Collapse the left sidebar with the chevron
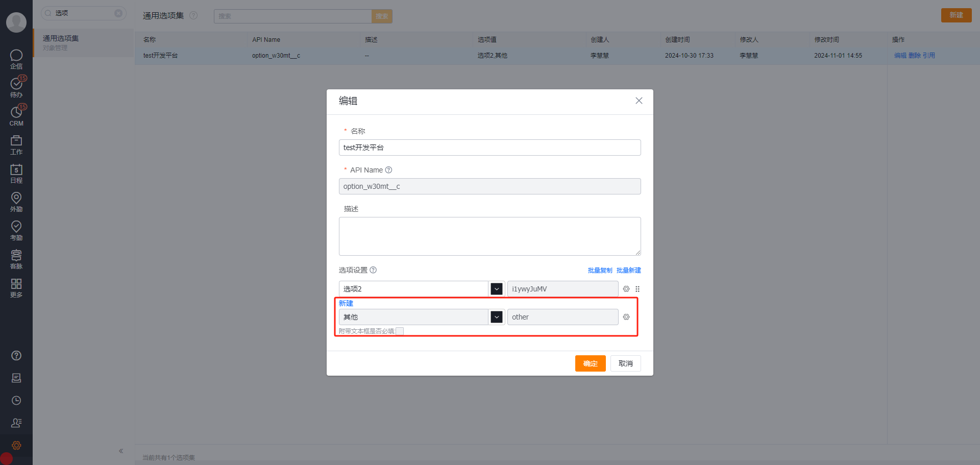 121,451
